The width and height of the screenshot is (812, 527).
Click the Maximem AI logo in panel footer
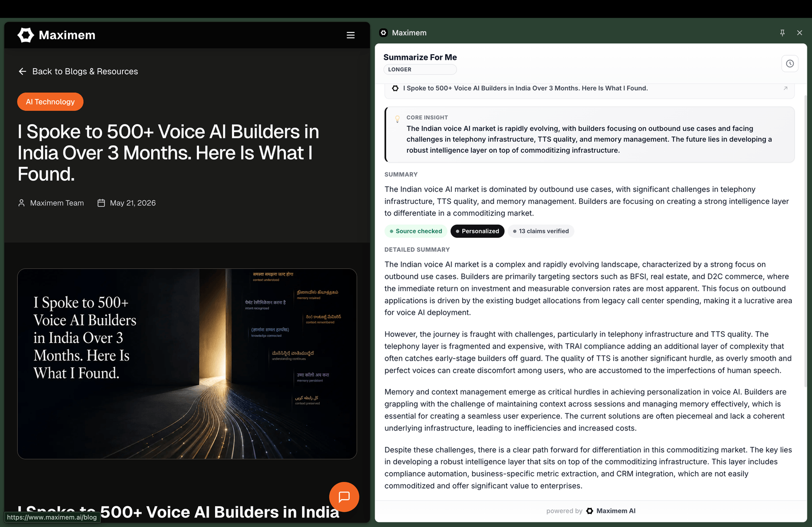(590, 511)
